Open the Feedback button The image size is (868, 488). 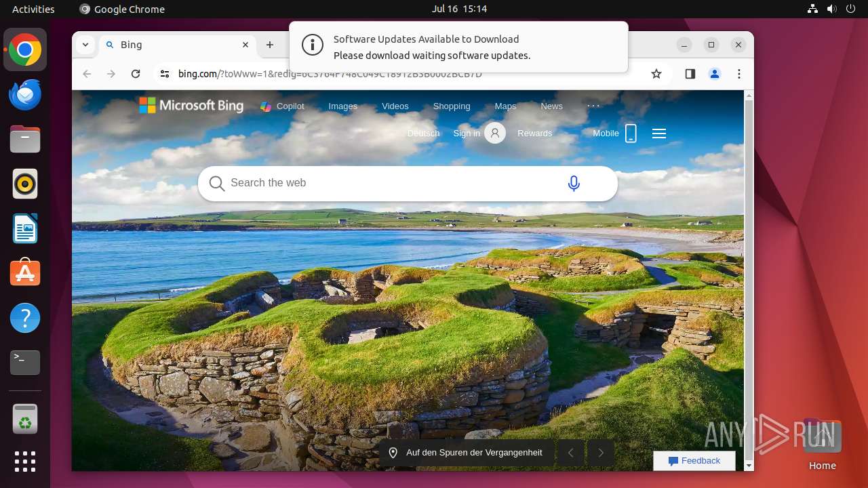[x=694, y=461]
